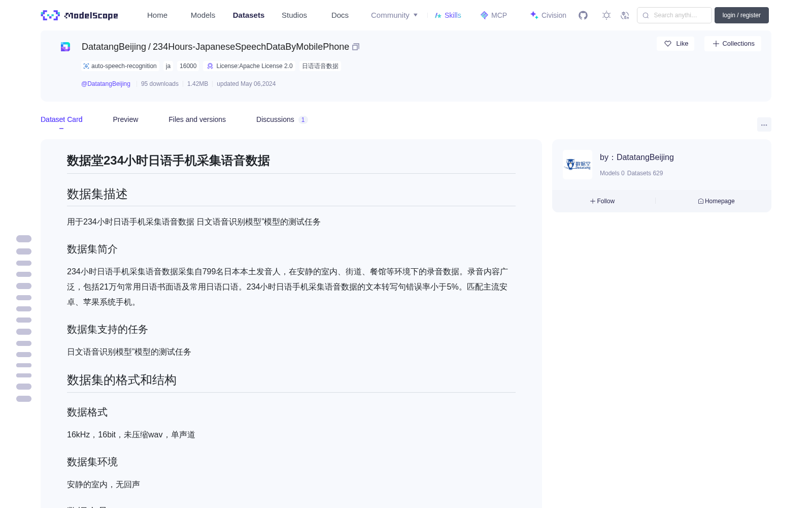This screenshot has height=508, width=812.
Task: Click the Models 0 count
Action: point(612,173)
